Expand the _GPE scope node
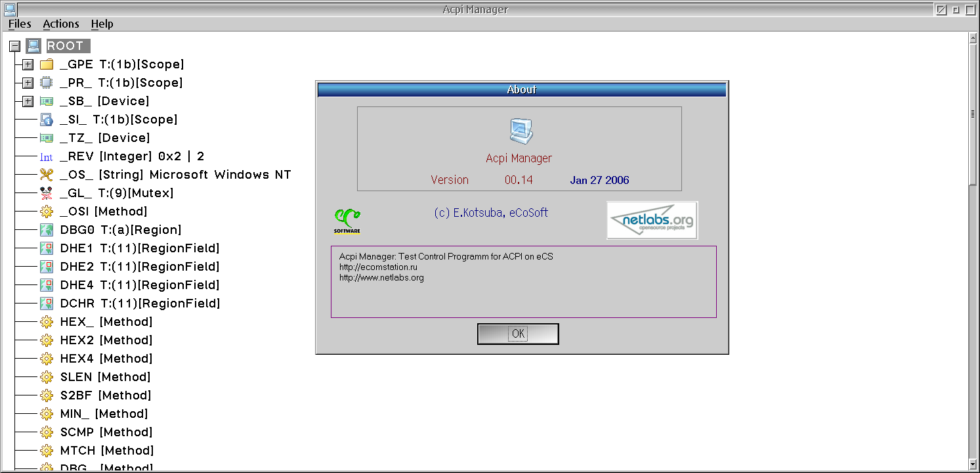 28,64
